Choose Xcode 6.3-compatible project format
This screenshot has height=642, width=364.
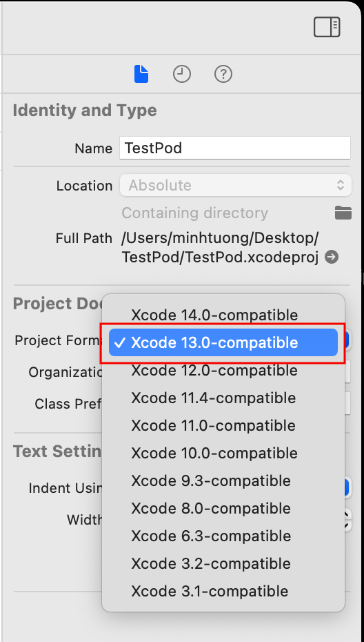223,536
